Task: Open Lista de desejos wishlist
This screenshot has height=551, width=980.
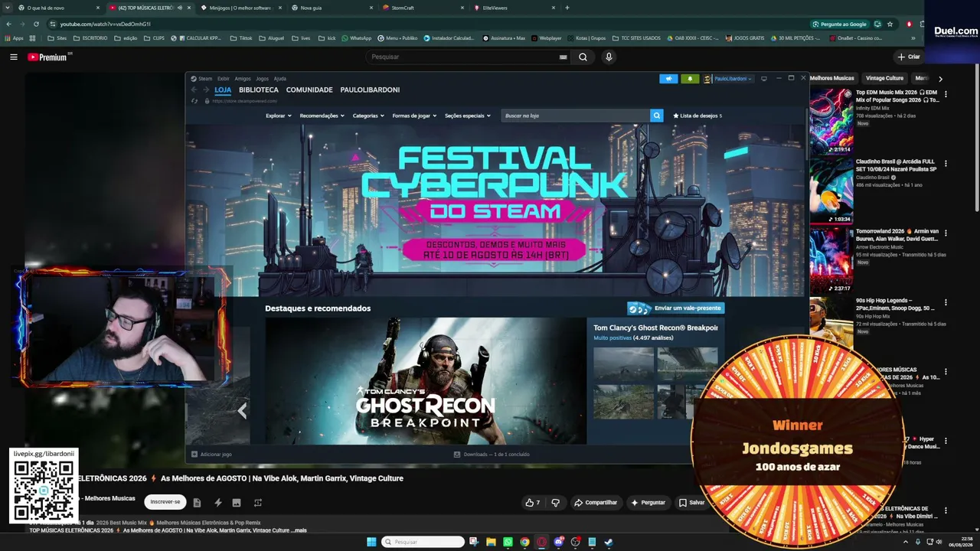Action: click(x=697, y=116)
